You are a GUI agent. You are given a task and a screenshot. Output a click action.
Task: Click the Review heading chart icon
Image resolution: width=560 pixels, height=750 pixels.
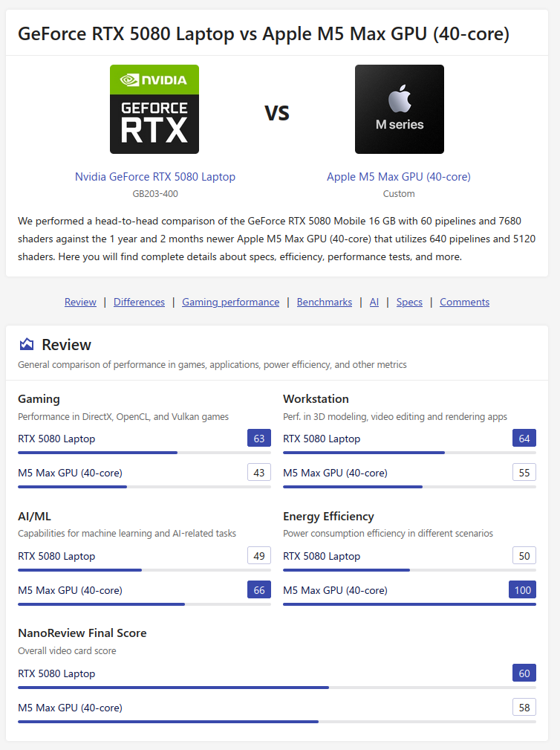point(26,344)
